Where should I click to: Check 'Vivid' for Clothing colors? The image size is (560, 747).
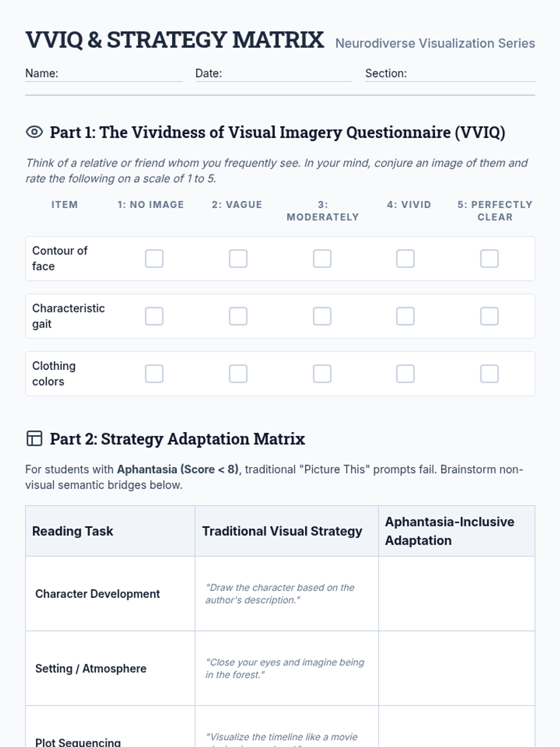click(405, 374)
